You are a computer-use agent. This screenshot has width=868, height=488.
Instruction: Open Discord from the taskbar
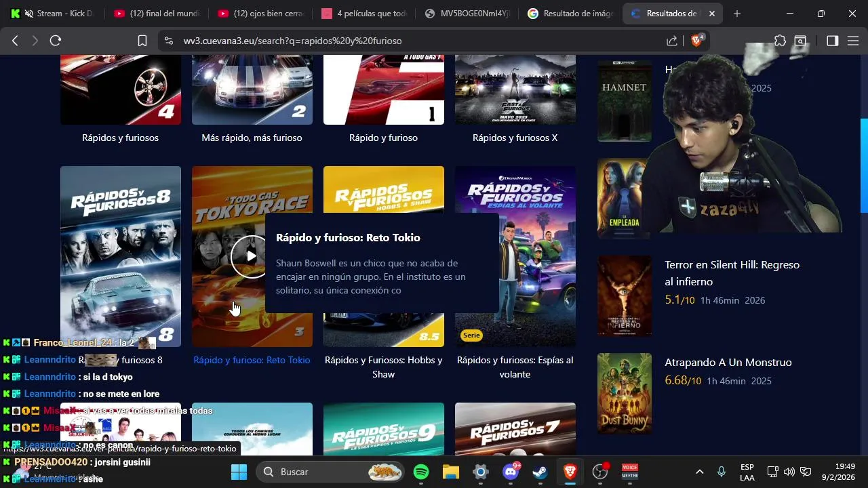click(x=511, y=472)
